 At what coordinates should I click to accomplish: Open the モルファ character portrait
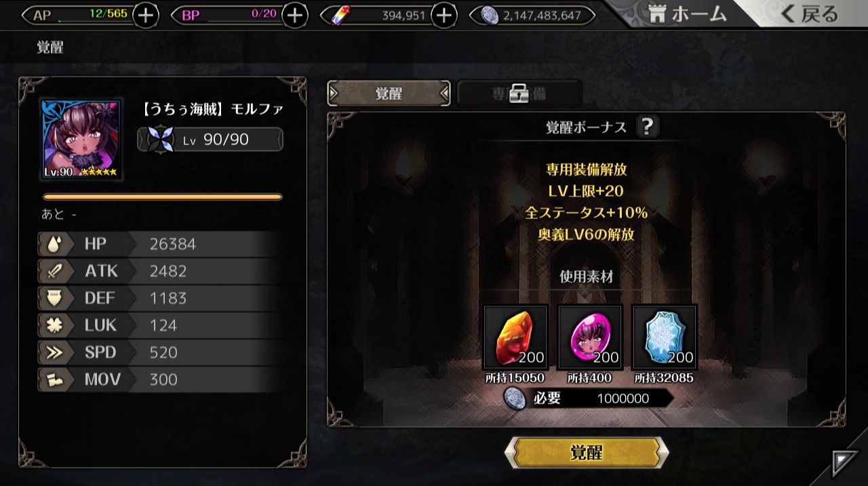click(81, 139)
